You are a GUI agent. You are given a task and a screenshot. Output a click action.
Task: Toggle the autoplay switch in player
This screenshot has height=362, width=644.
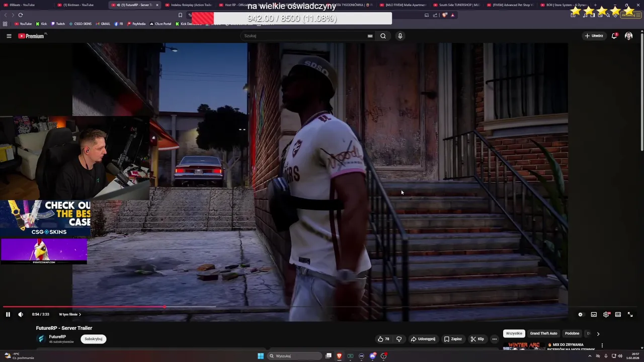click(581, 314)
